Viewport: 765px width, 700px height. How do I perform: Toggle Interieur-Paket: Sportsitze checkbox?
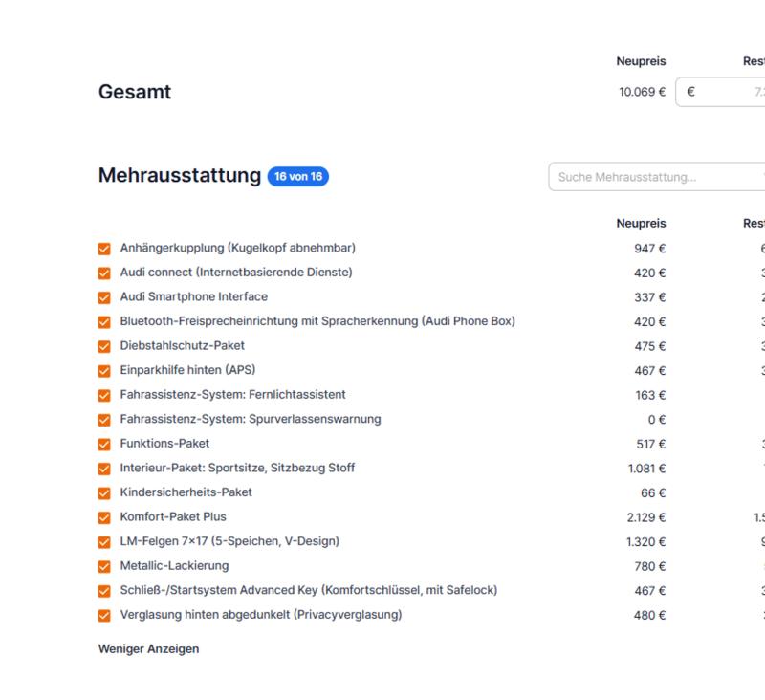tap(105, 469)
